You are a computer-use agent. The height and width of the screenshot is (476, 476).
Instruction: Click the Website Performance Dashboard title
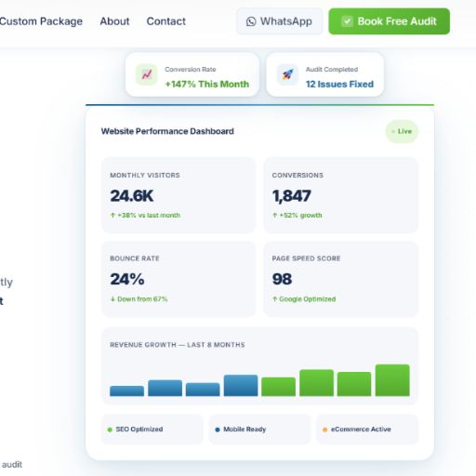click(x=167, y=131)
